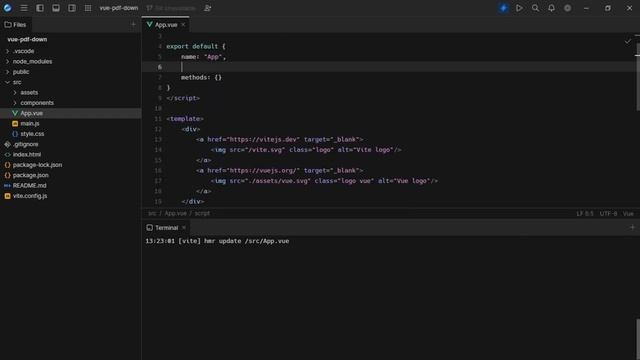Toggle the right panel visibility icon
Screen dimensions: 640x360
click(x=72, y=8)
